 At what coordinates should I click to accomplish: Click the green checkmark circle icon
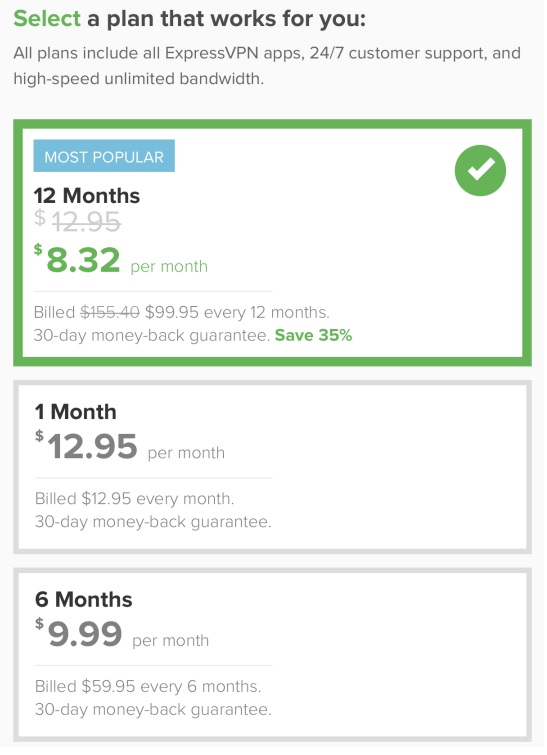point(482,171)
